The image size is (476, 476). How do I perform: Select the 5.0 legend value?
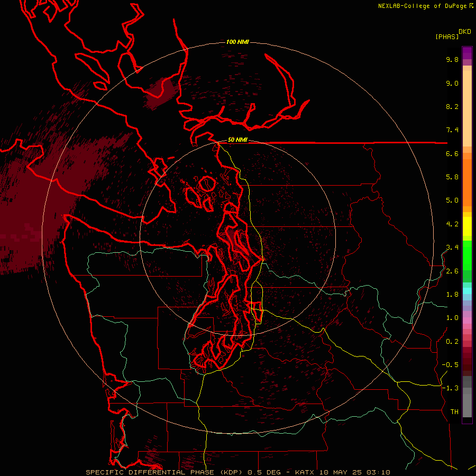[x=452, y=200]
